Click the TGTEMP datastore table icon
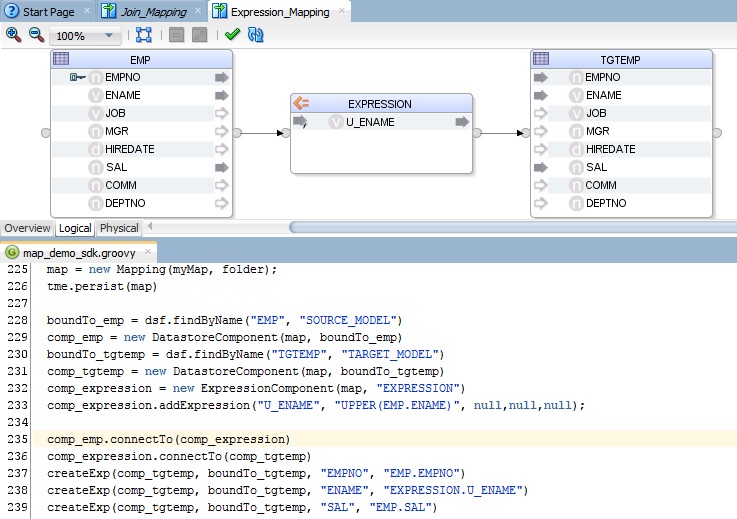This screenshot has height=519, width=737. pos(541,59)
